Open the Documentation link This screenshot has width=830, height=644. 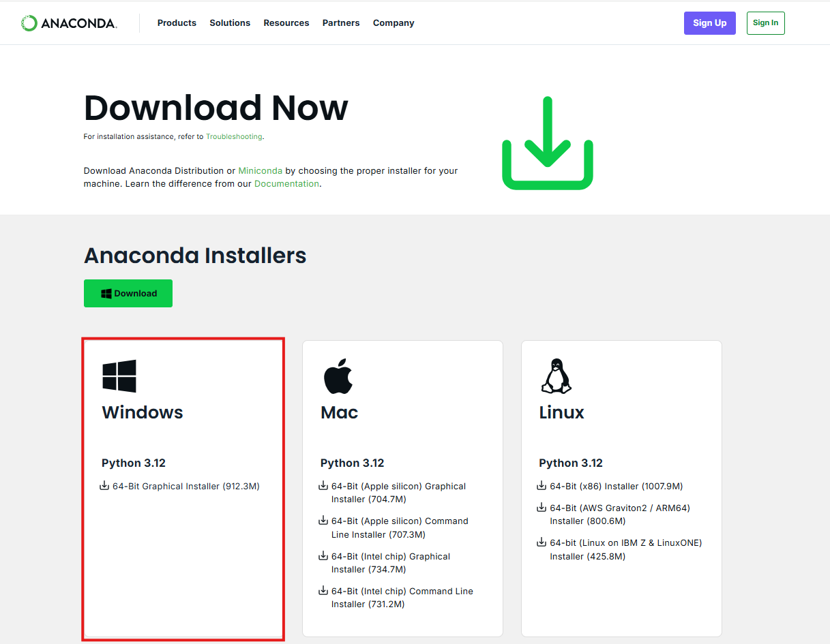tap(286, 184)
